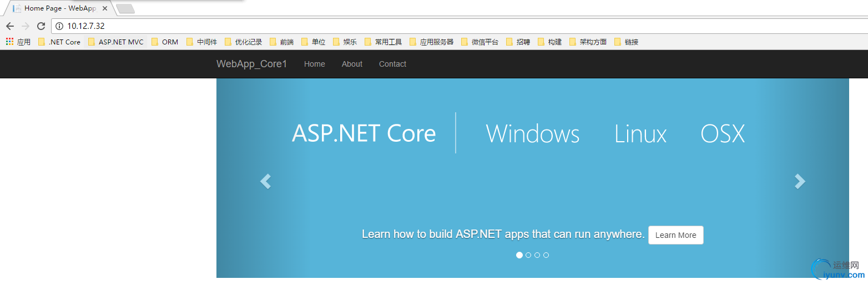Select the third carousel indicator dot

[537, 255]
